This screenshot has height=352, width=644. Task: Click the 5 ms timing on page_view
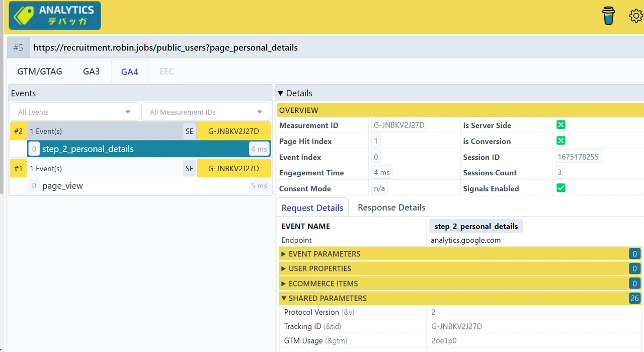coord(259,186)
